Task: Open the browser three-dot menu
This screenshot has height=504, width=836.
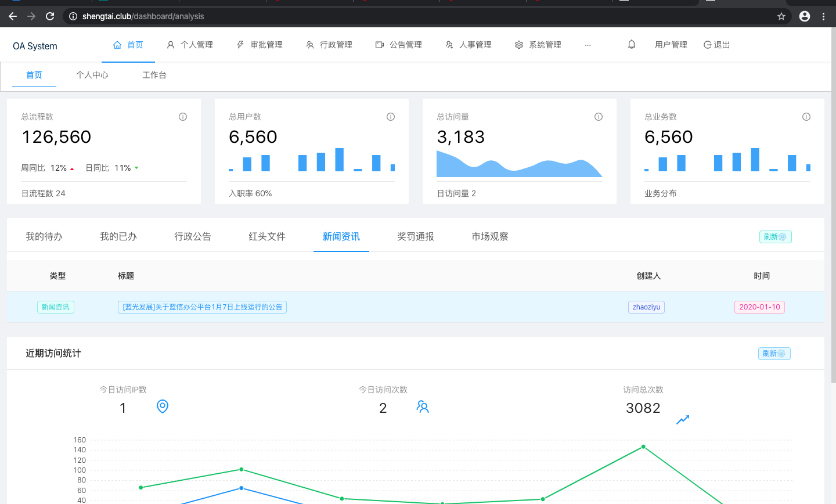Action: (x=824, y=16)
